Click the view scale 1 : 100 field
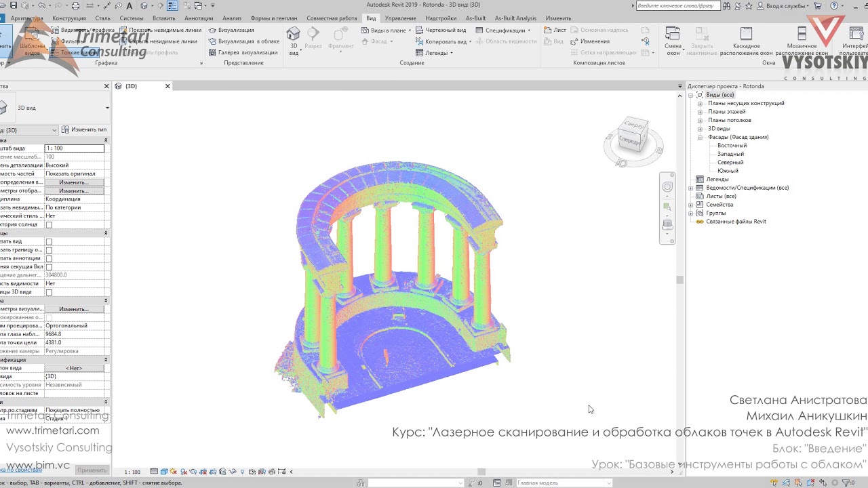868x488 pixels. (75, 148)
